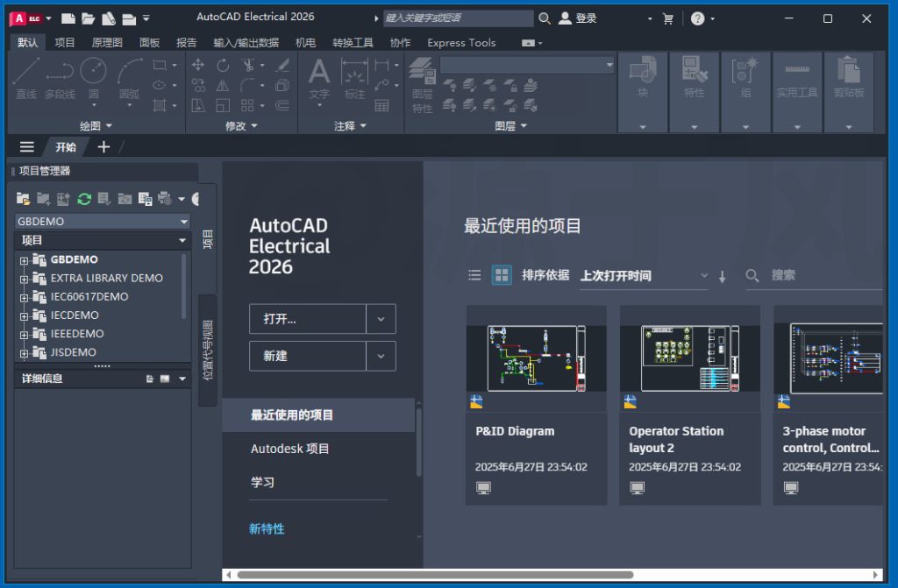Click the search magnifier icon in title bar

tap(545, 18)
